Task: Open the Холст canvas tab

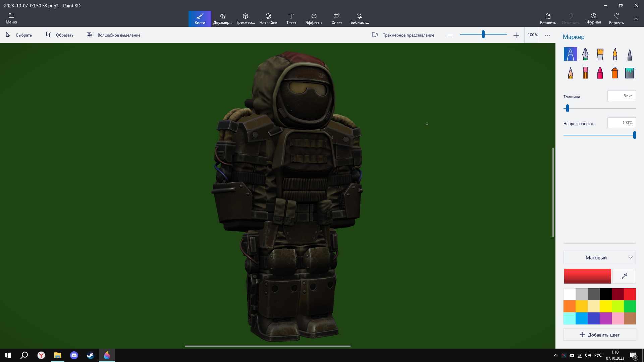Action: [337, 19]
